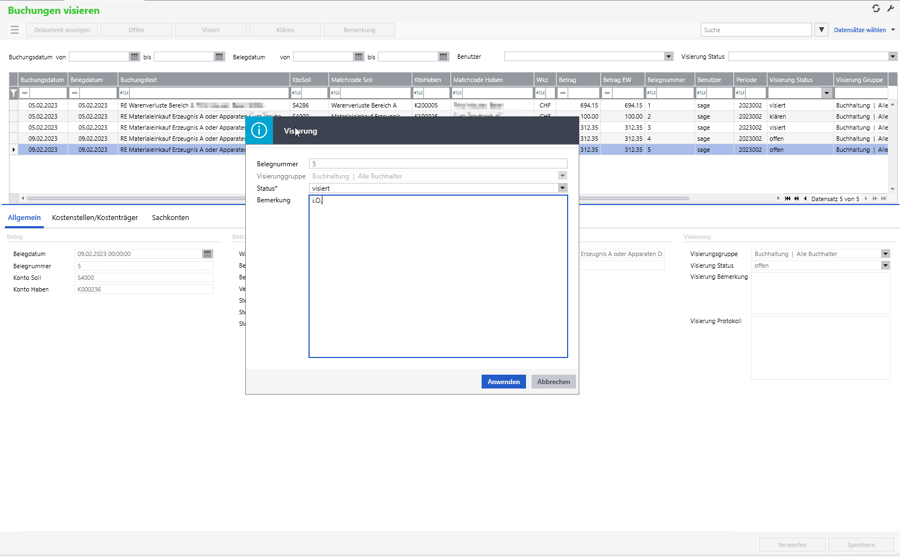The width and height of the screenshot is (900, 557).
Task: Expand the Status dropdown in Visierung dialog
Action: (x=562, y=188)
